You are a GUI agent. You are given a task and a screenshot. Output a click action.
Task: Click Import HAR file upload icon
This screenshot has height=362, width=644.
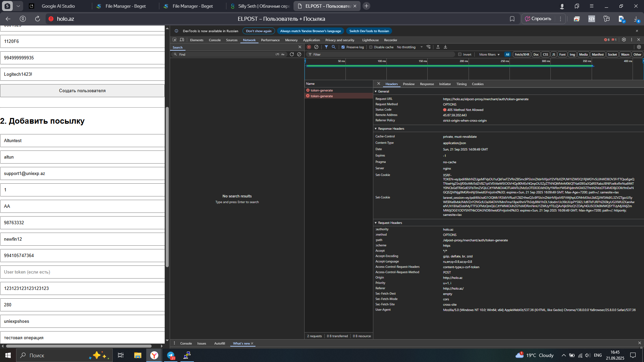pyautogui.click(x=438, y=47)
